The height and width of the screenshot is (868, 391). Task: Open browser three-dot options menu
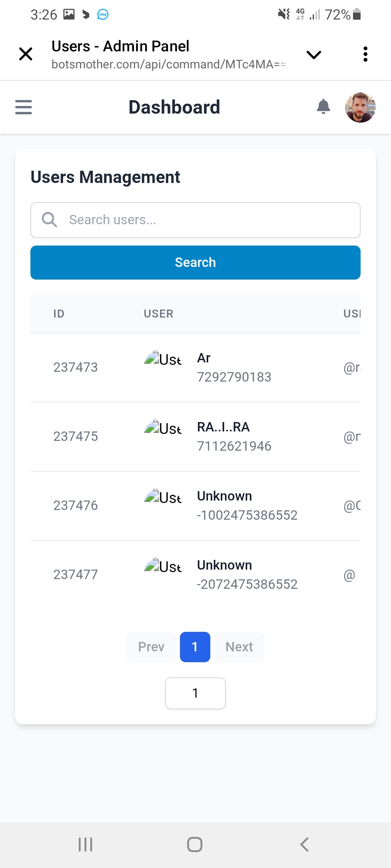pyautogui.click(x=365, y=54)
